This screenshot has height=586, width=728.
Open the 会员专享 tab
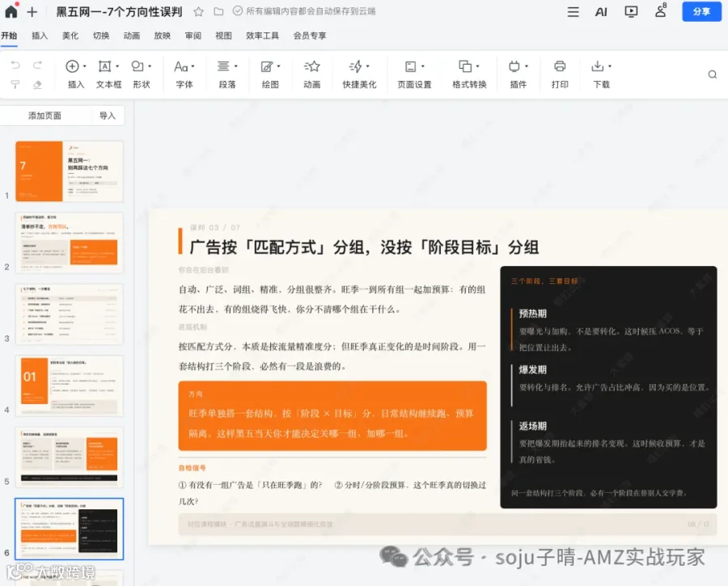pos(310,36)
